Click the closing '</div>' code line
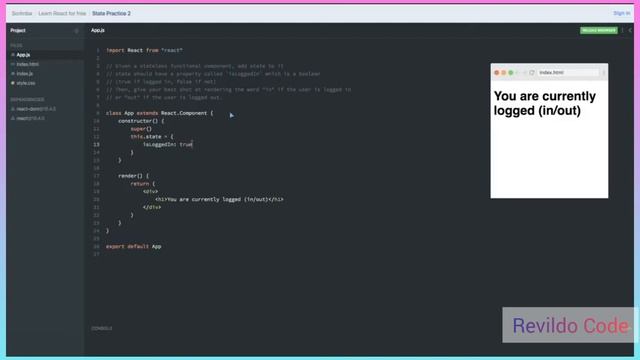 coord(152,207)
